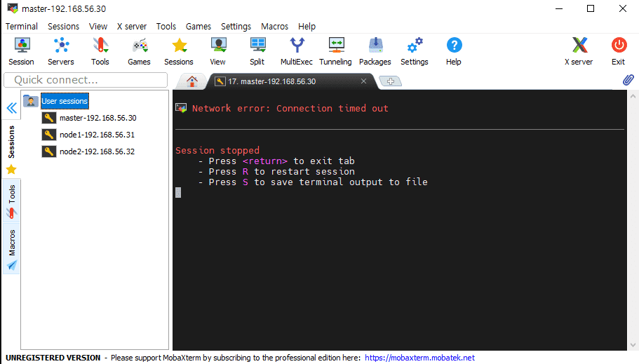Screen dimensions: 639x364
Task: Select session master-192.168.56.30 in tree
Action: click(97, 118)
